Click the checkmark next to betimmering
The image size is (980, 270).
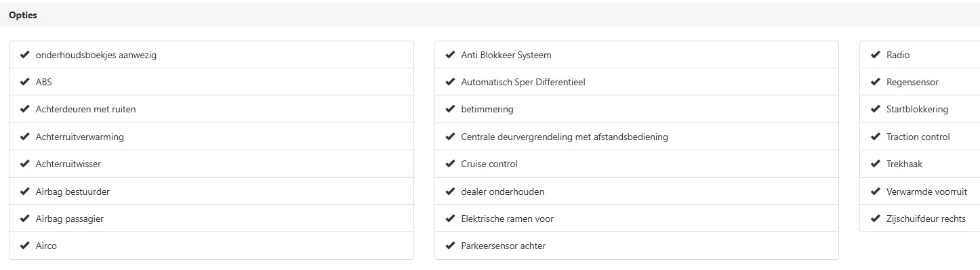450,109
